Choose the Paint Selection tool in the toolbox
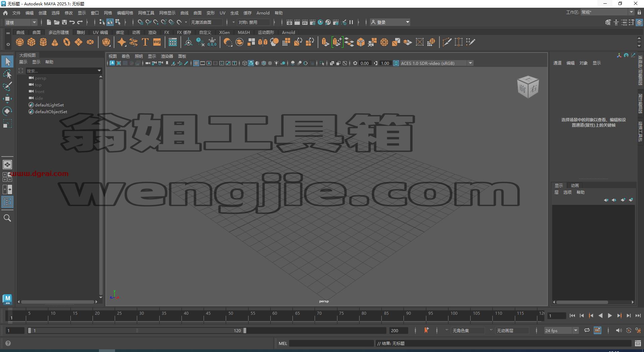The image size is (644, 352). [7, 86]
